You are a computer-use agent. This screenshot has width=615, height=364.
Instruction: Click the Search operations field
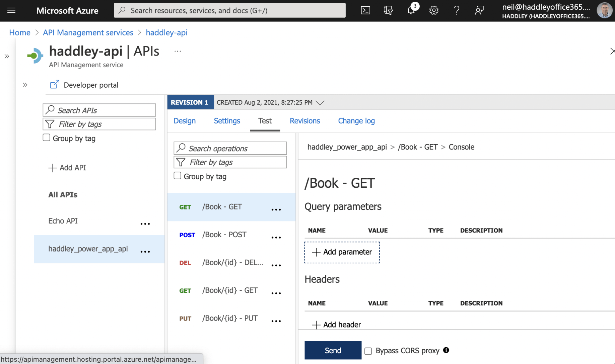(x=230, y=148)
